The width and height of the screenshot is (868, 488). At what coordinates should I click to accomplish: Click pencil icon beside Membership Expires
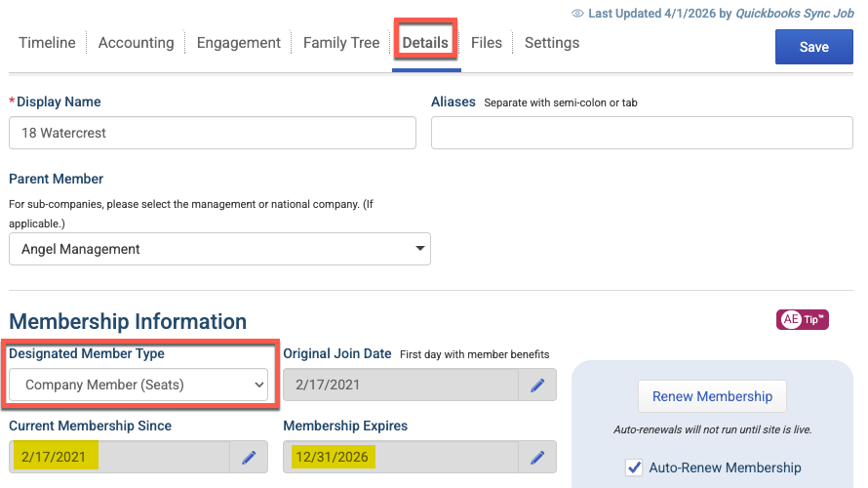point(537,457)
